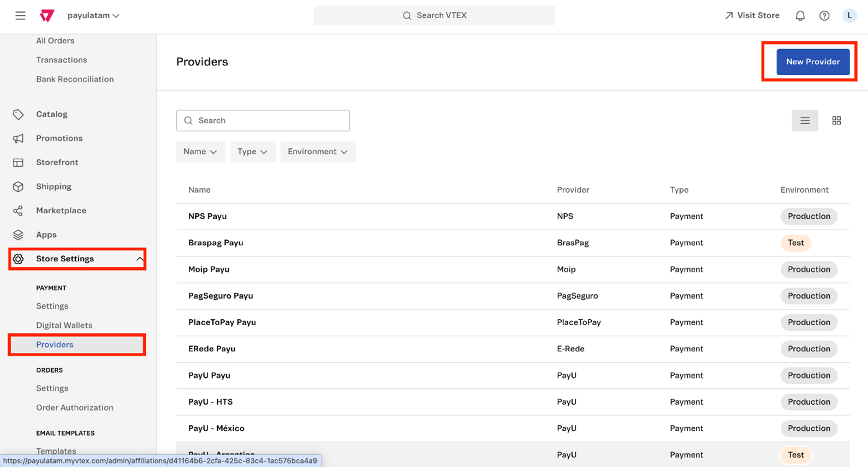Screen dimensions: 868x474
Task: Open the help question mark icon
Action: pos(824,16)
